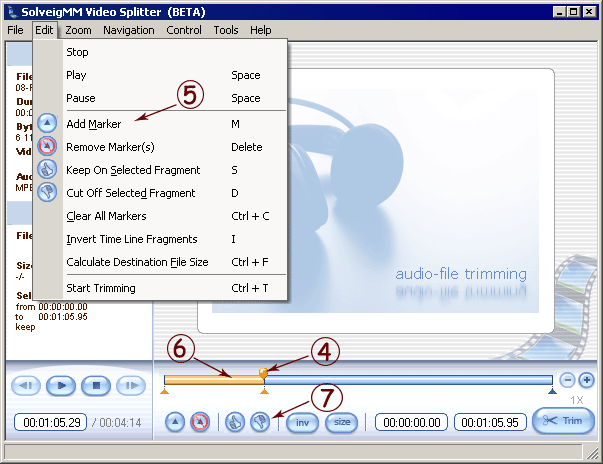The image size is (603, 464).
Task: Choose Cut Off Selected Fragment
Action: (x=160, y=193)
